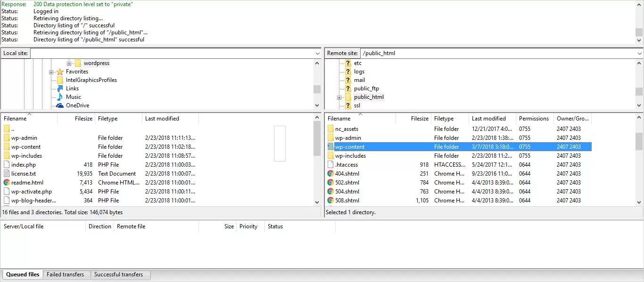644x282 pixels.
Task: Click the Chrome icon beside readme.html
Action: point(7,183)
